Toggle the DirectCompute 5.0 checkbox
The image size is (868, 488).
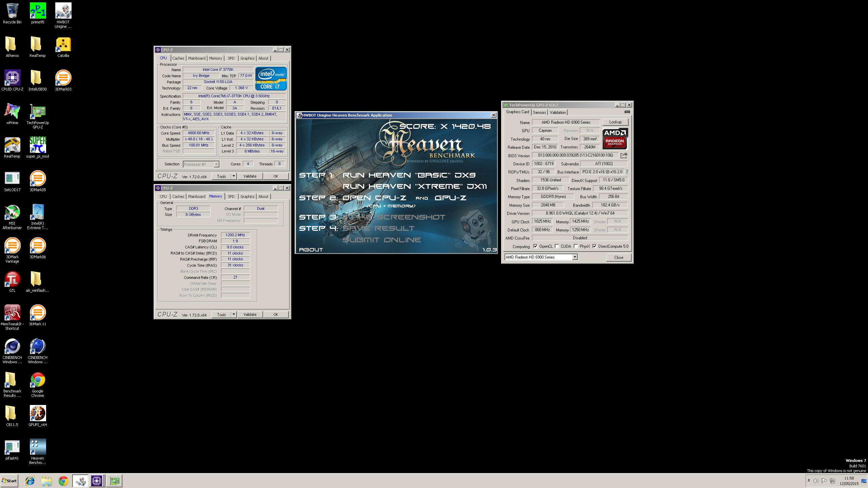pyautogui.click(x=594, y=246)
